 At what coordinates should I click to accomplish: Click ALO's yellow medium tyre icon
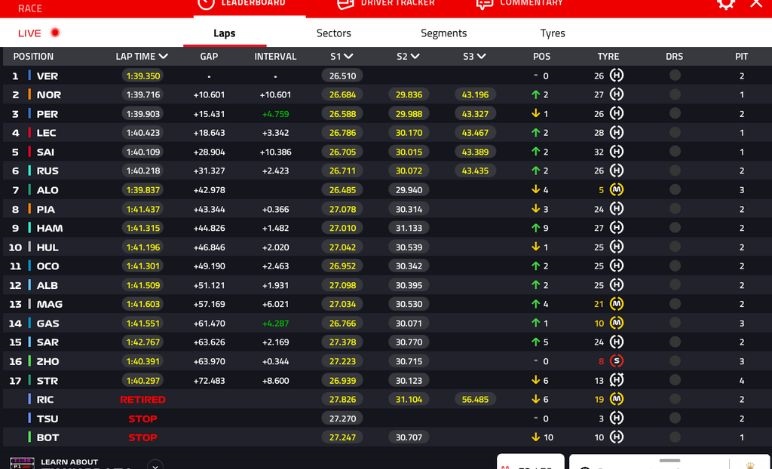(x=617, y=190)
